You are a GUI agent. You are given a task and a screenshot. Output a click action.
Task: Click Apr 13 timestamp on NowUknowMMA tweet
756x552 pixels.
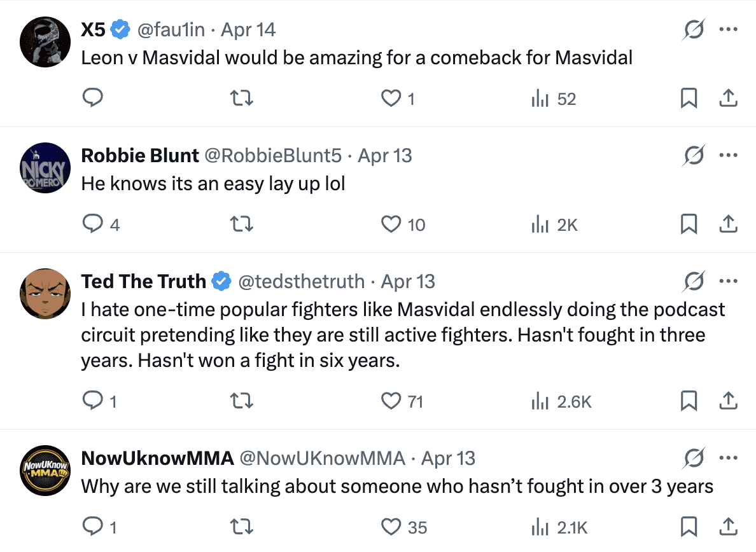coord(448,458)
